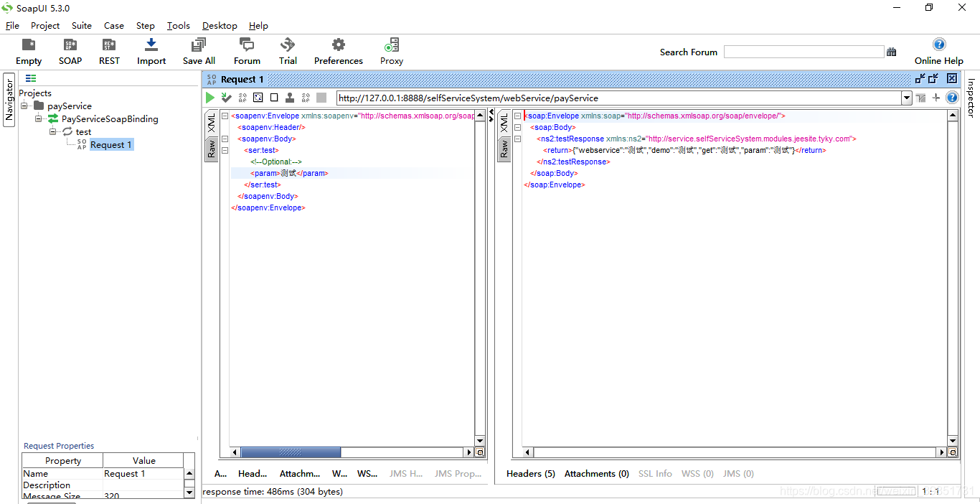Click the stamp-shaped icon in request toolbar
980x504 pixels.
[x=290, y=98]
